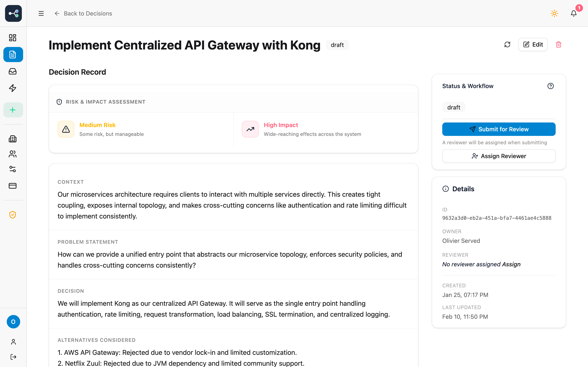This screenshot has height=367, width=588.
Task: Toggle the light theme sun icon
Action: click(554, 13)
